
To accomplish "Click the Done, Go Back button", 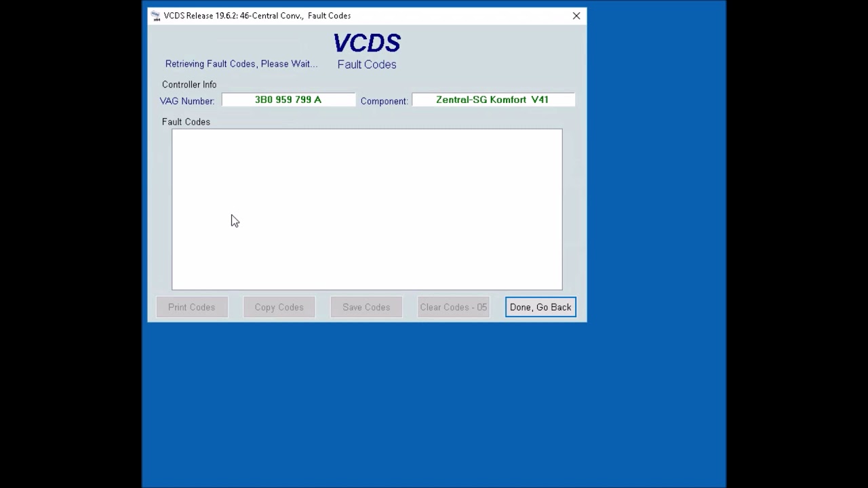I will point(540,307).
